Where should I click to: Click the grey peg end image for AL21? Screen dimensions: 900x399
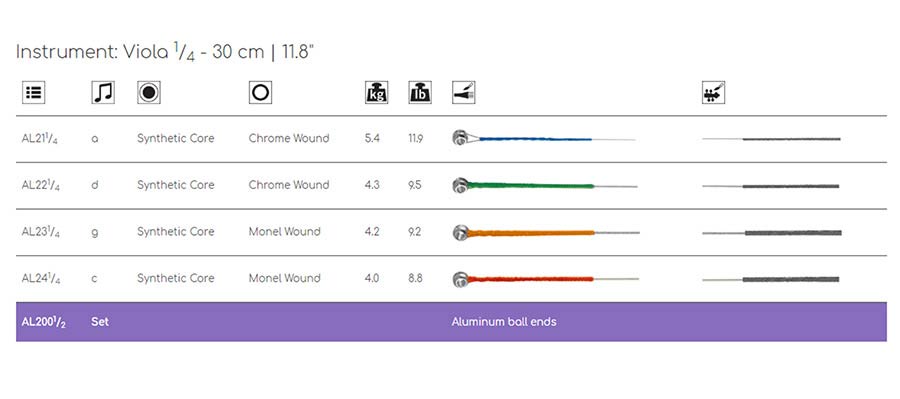pyautogui.click(x=771, y=139)
